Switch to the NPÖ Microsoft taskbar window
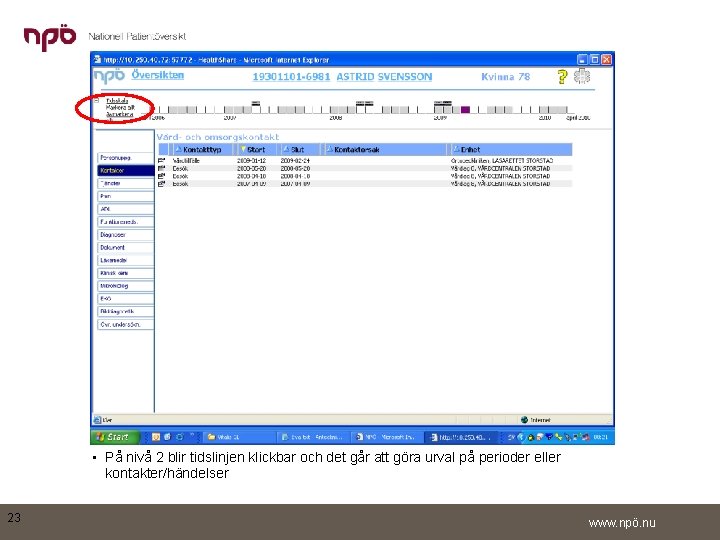 click(x=386, y=437)
